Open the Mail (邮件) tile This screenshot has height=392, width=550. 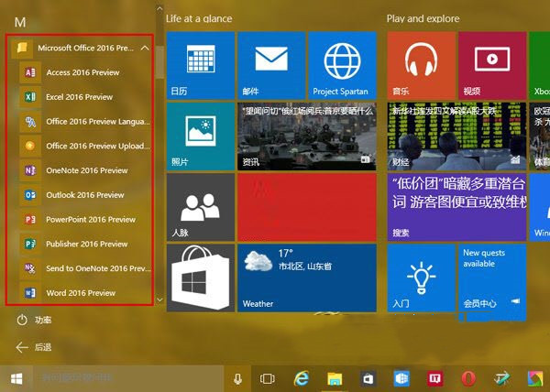[x=271, y=66]
